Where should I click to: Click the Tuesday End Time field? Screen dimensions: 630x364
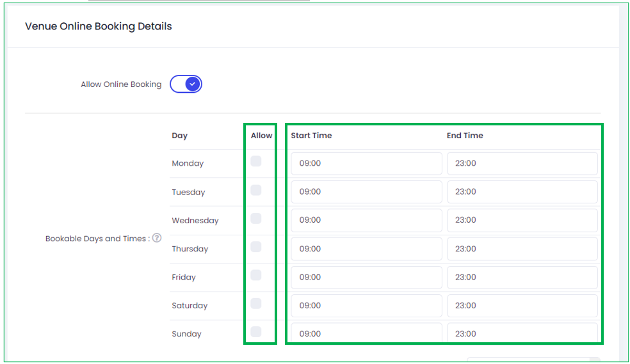(x=522, y=192)
